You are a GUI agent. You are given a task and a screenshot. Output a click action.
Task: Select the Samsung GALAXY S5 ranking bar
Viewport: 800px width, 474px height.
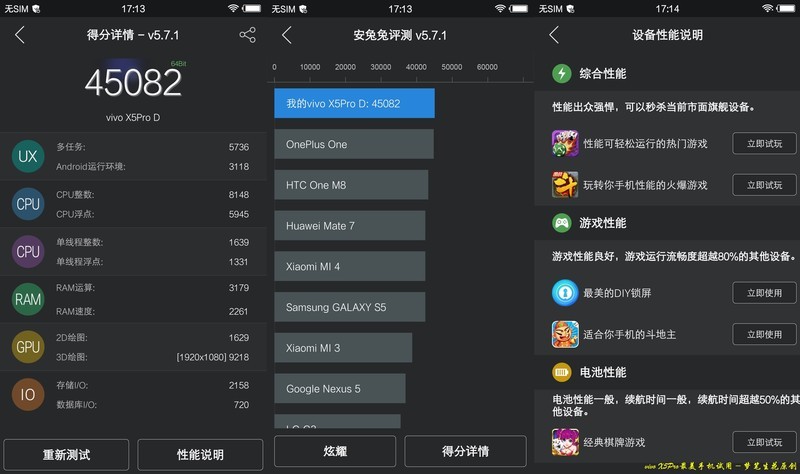(349, 307)
